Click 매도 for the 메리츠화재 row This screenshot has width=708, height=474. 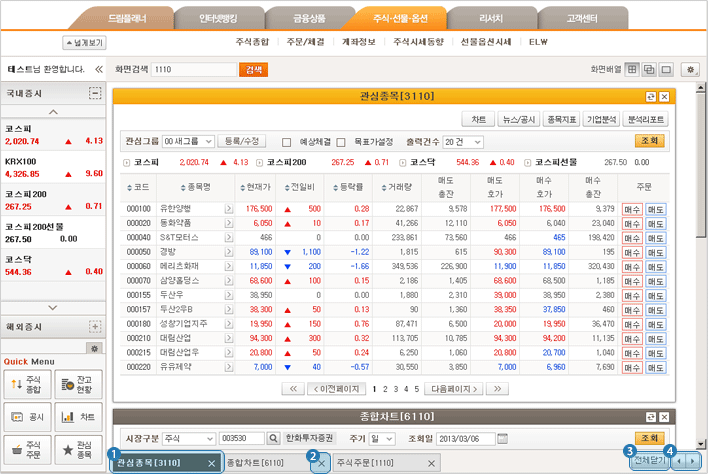[656, 267]
